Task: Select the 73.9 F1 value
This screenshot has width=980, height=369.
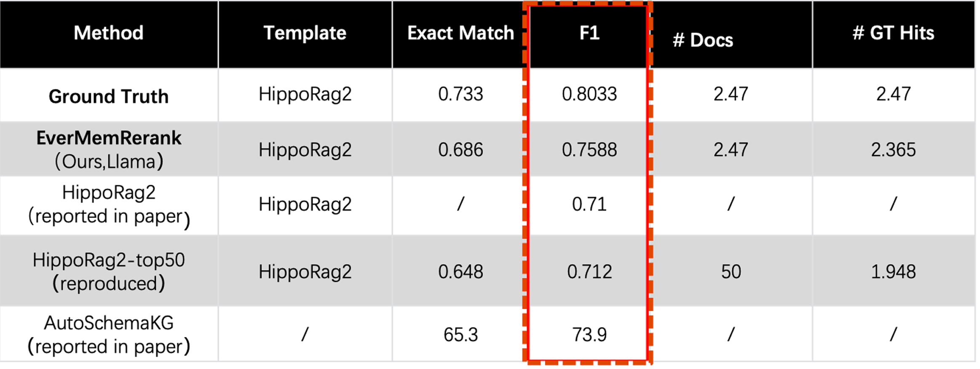Action: point(589,335)
